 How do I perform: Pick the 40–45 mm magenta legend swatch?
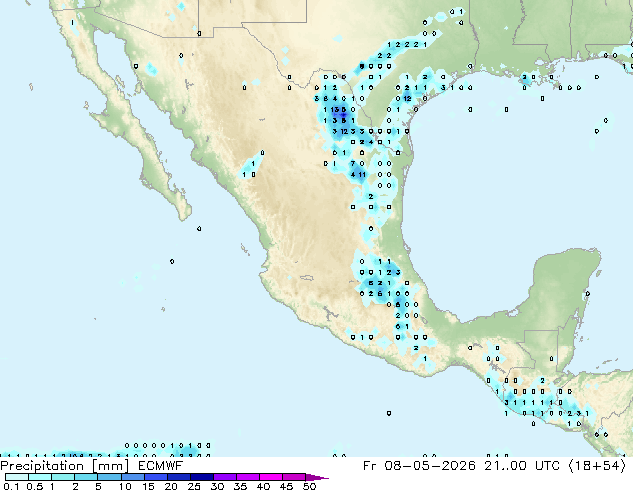pos(271,477)
